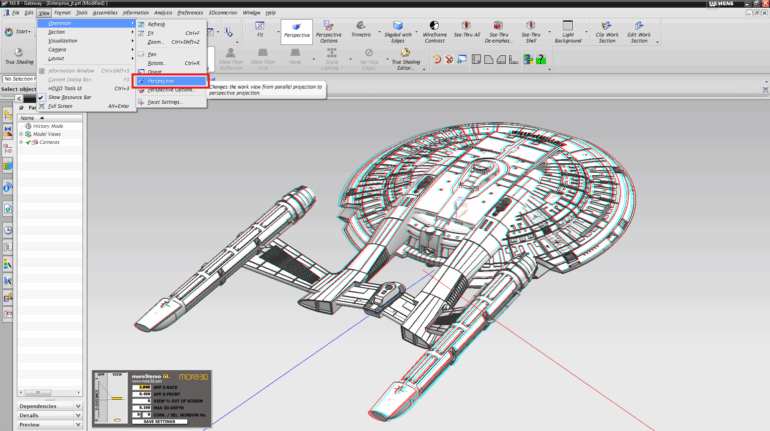Open Perspective Options from the toolbar
This screenshot has width=770, height=431.
pos(329,32)
